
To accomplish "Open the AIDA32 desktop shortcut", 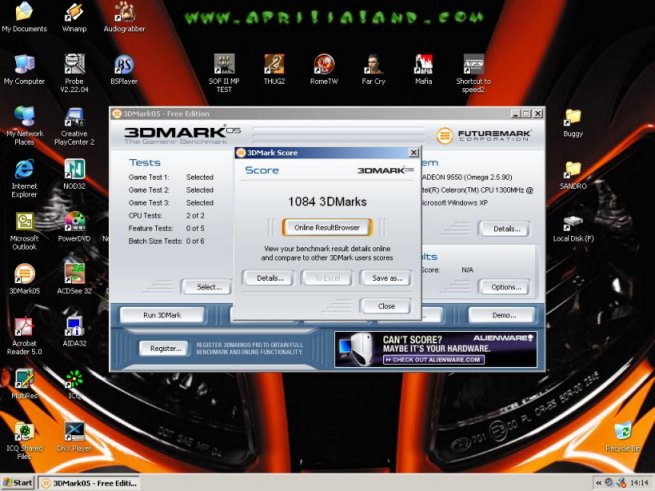I will tap(74, 326).
